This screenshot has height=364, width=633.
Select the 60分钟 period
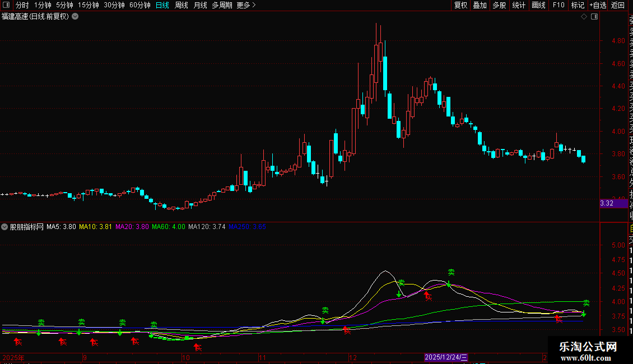pyautogui.click(x=140, y=5)
